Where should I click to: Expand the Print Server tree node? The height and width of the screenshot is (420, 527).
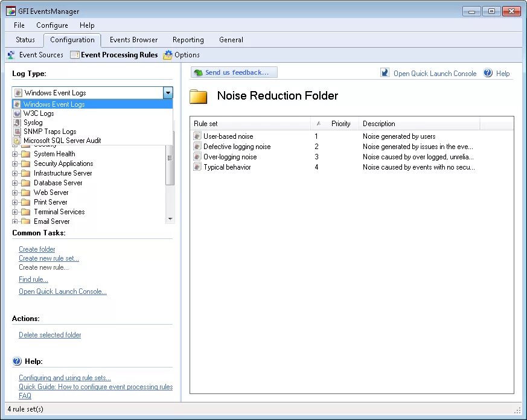pos(14,202)
